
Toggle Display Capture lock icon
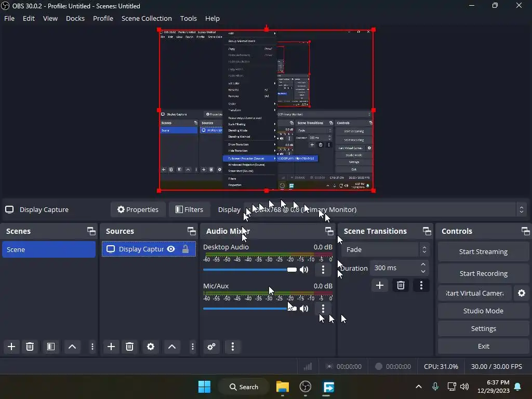(185, 249)
